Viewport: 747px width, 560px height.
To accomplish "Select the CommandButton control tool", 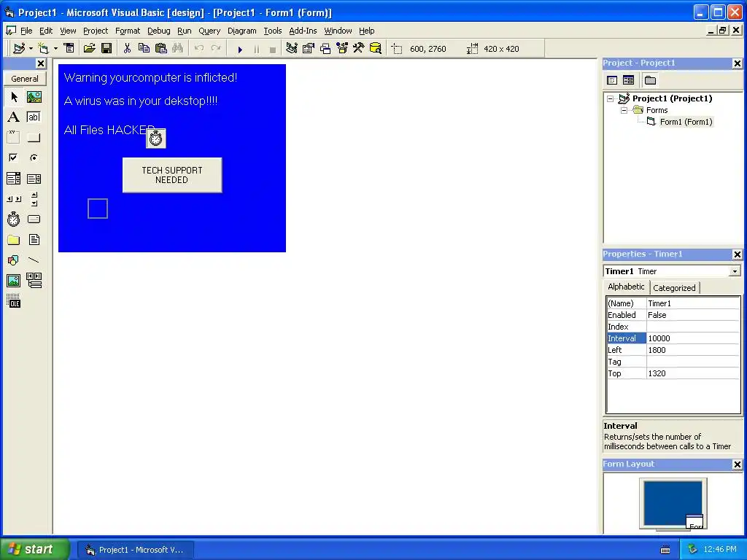I will tap(34, 138).
